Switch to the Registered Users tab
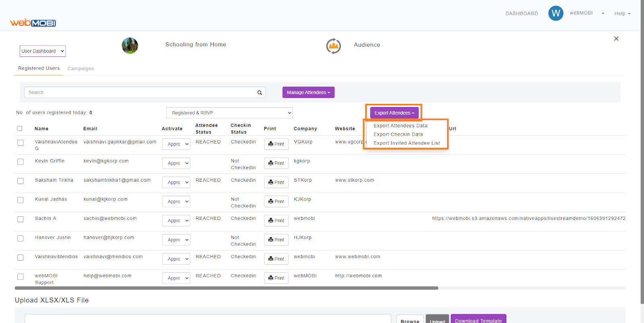The height and width of the screenshot is (323, 644). click(39, 68)
